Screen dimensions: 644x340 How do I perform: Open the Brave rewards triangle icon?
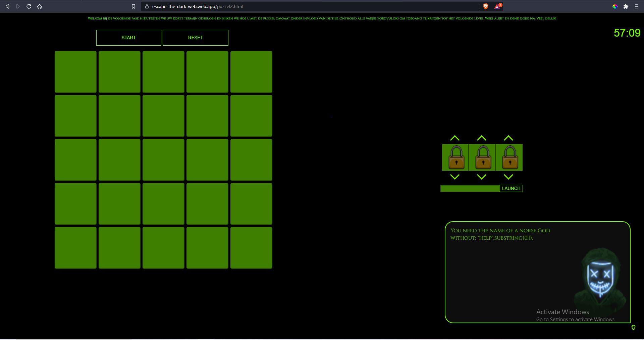coord(498,6)
